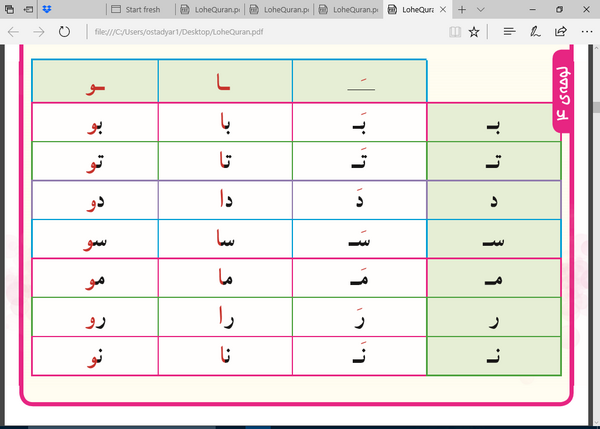The height and width of the screenshot is (429, 600).
Task: Click 'رَ' with fatha cell
Action: pos(360,317)
